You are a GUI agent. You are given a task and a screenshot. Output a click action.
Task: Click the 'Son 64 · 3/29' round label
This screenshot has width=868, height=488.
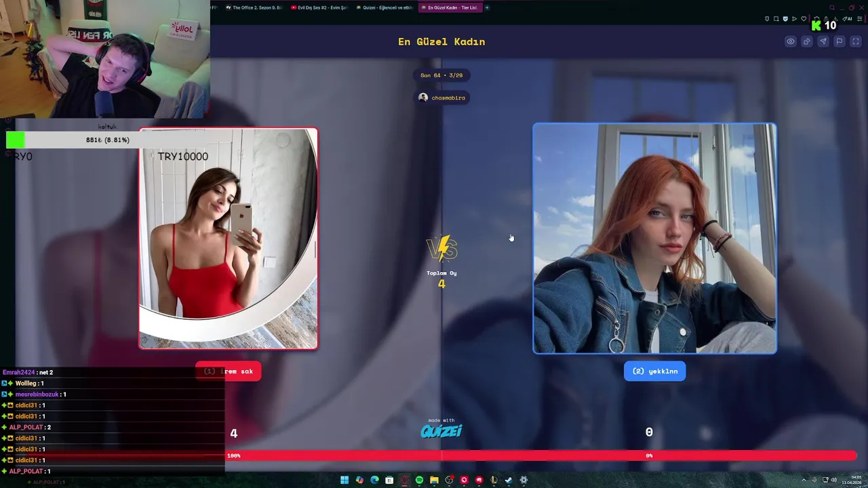[x=441, y=75]
